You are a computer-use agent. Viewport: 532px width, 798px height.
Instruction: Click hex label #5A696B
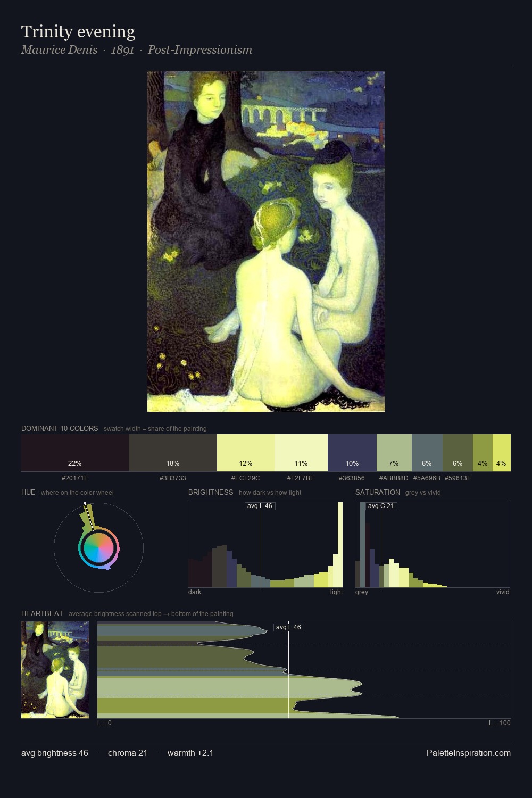pyautogui.click(x=427, y=478)
